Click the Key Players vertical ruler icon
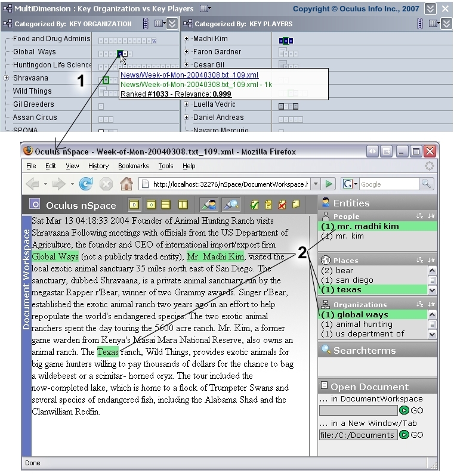454x476 pixels. 420,24
